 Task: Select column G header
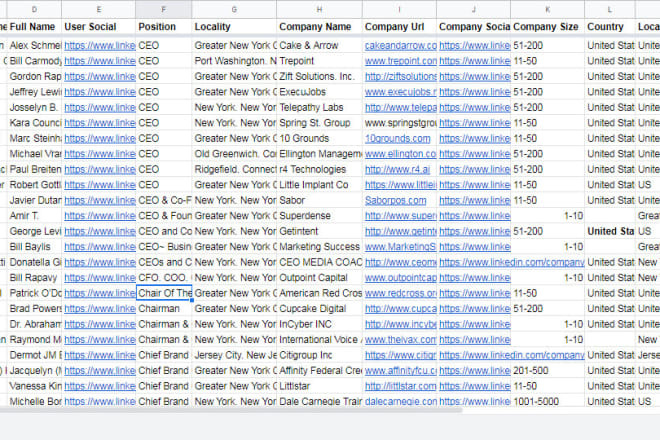click(x=234, y=9)
